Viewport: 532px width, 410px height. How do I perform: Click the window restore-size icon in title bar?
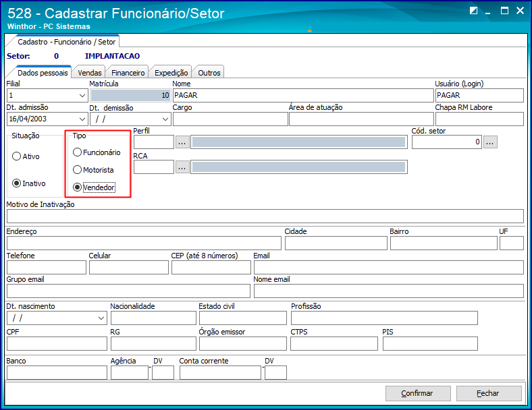pos(474,11)
